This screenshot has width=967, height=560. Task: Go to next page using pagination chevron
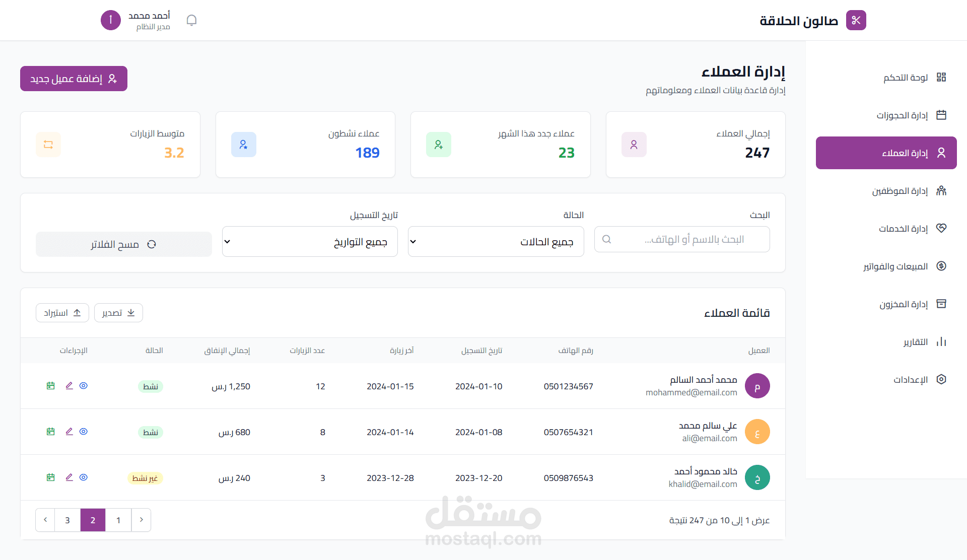pyautogui.click(x=45, y=520)
